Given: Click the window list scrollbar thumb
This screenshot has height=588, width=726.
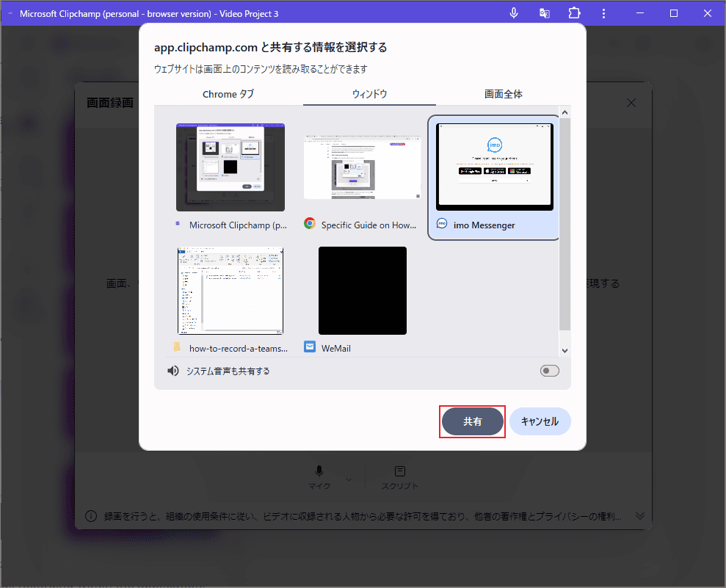Looking at the screenshot, I should coord(565,224).
